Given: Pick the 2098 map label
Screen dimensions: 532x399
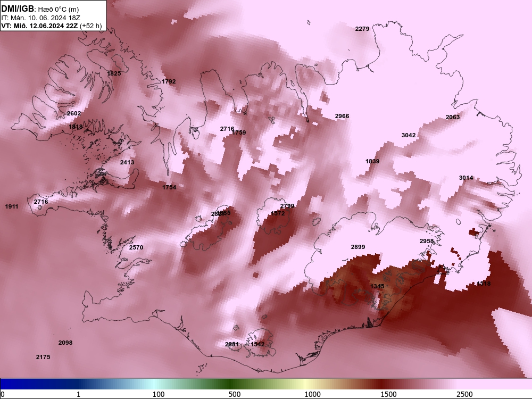Looking at the screenshot, I should click(x=65, y=343).
